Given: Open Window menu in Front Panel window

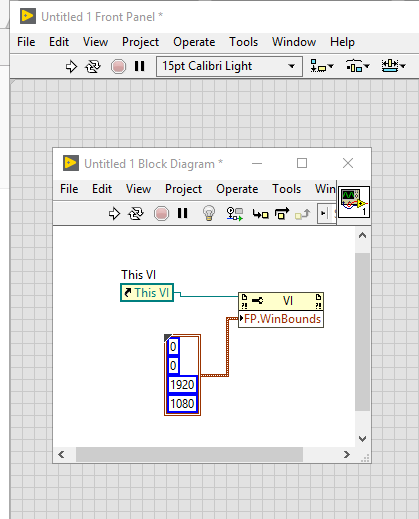Looking at the screenshot, I should 294,42.
